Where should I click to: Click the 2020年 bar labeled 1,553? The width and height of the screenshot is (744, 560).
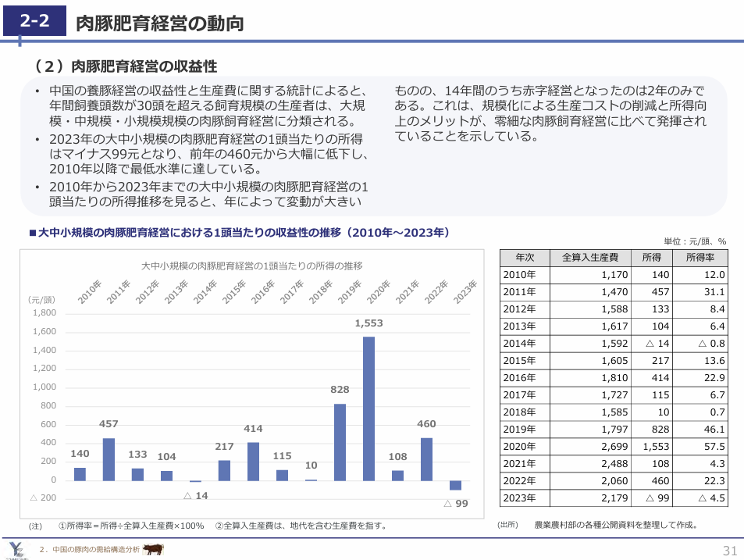point(368,408)
